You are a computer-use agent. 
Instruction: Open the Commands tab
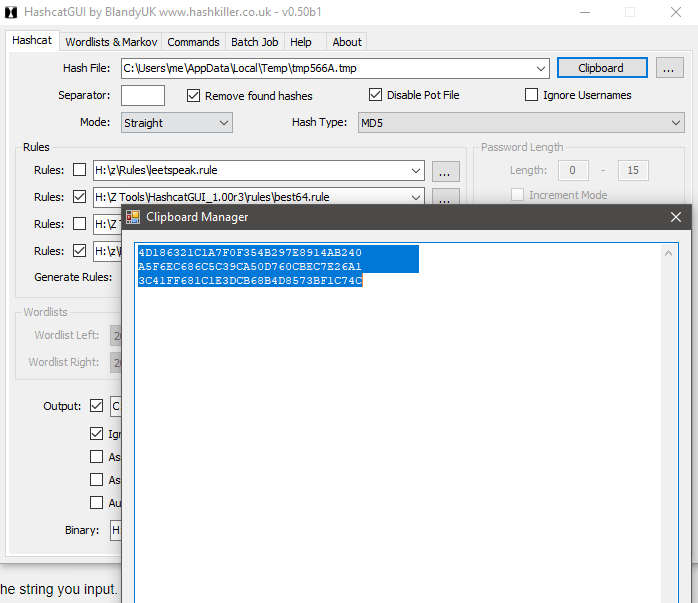coord(193,42)
